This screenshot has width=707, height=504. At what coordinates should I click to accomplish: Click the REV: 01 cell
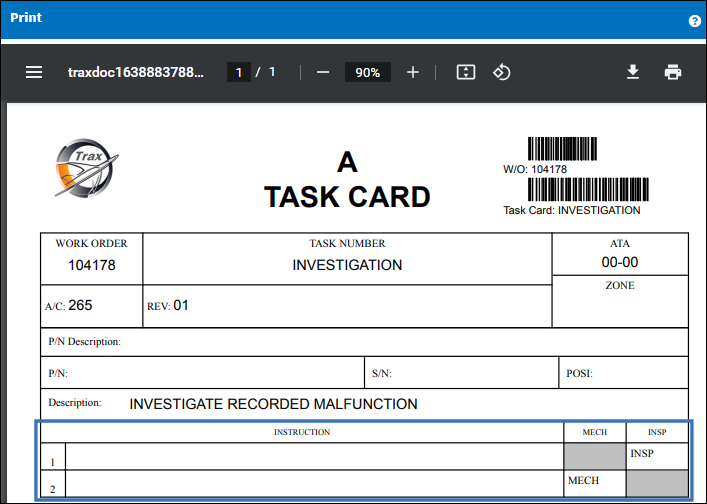point(347,306)
